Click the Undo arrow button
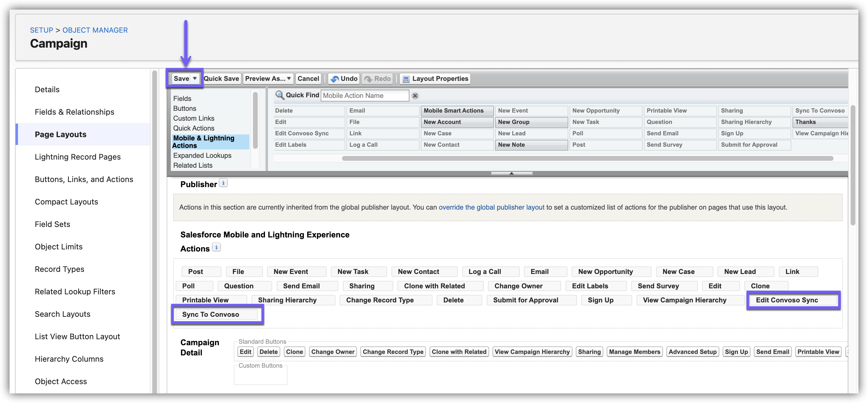Viewport: 868px width, 403px height. [344, 78]
